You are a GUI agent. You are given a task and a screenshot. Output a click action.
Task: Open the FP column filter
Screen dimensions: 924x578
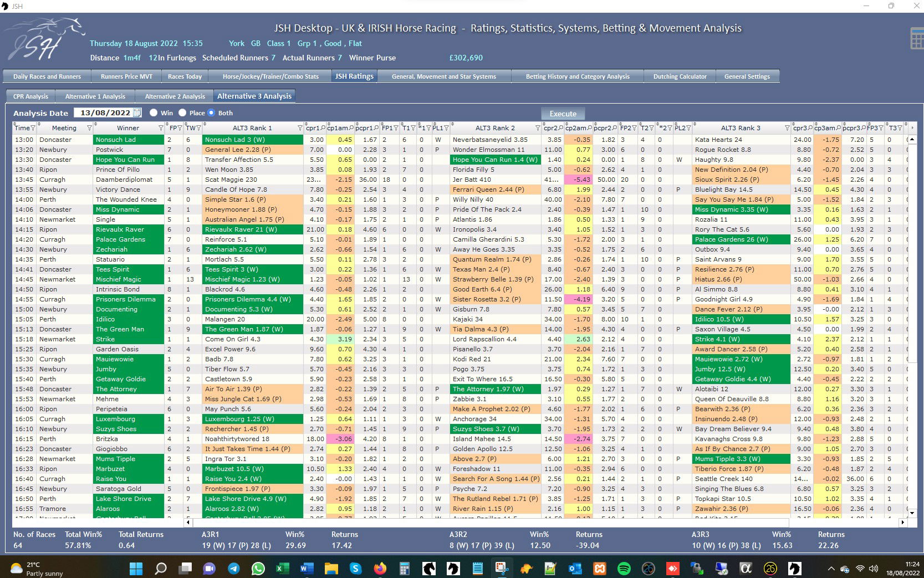point(180,128)
